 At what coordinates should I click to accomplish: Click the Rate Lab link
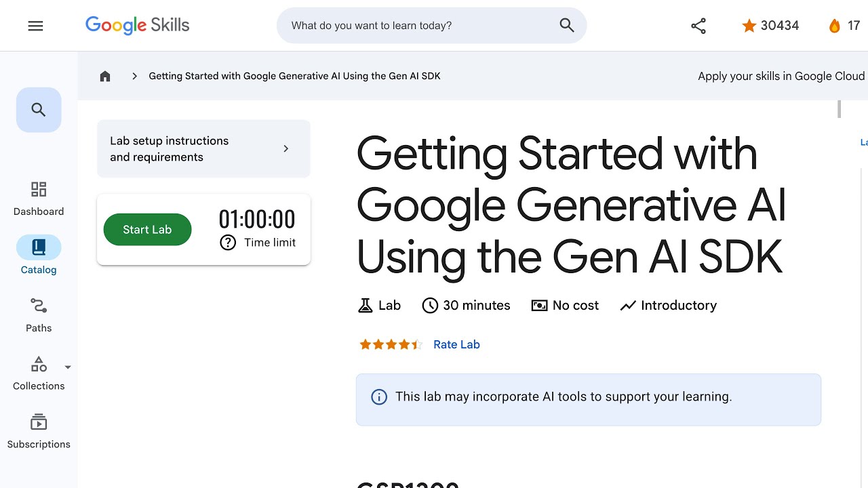456,344
